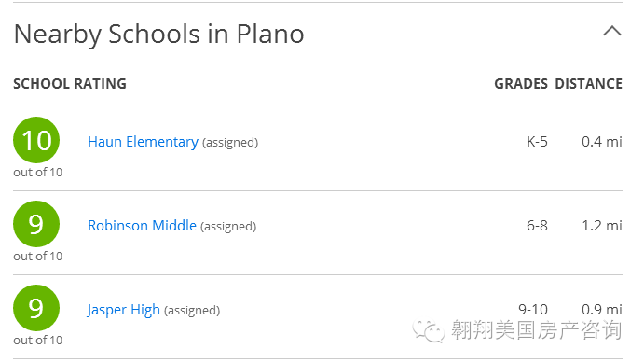The width and height of the screenshot is (644, 363).
Task: Click the K-5 grades value
Action: coord(537,142)
